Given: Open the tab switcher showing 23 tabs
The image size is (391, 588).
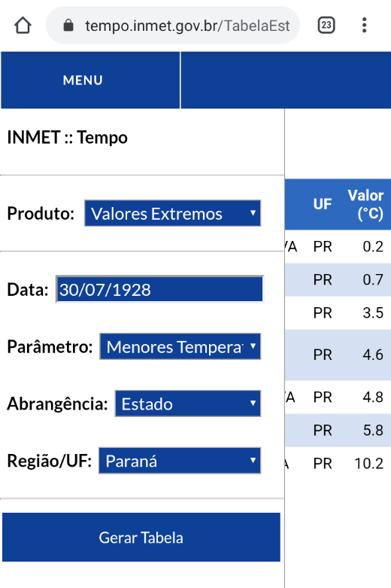Looking at the screenshot, I should 326,26.
